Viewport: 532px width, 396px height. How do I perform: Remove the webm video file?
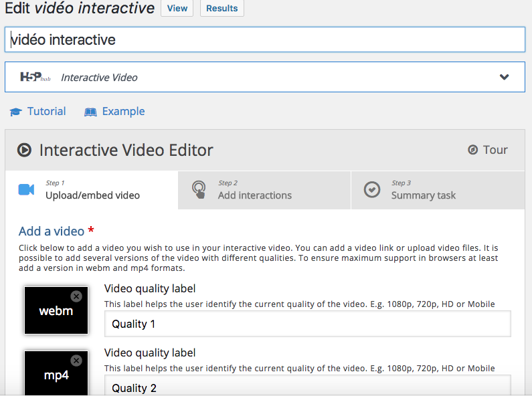(x=76, y=296)
